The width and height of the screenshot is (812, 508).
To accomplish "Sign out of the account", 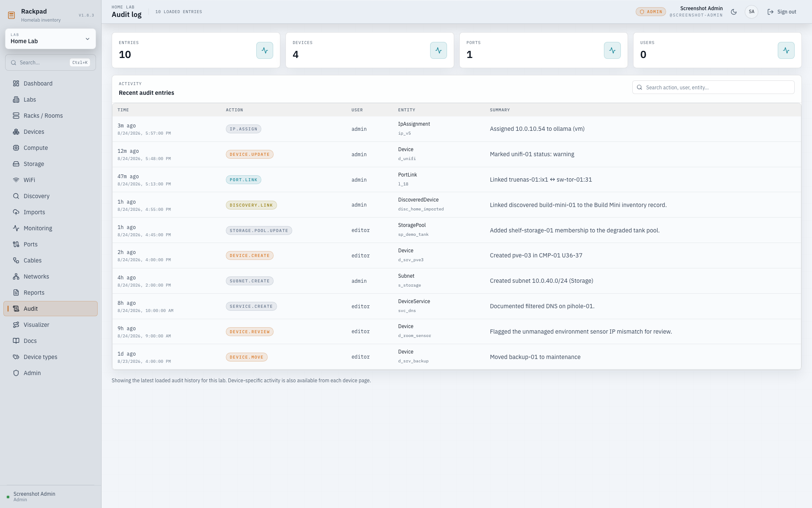I will tap(782, 12).
